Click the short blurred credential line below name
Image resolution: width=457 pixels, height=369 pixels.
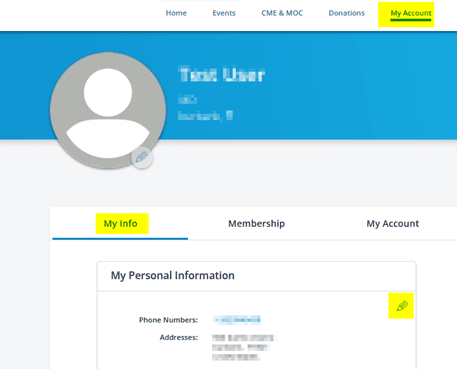point(187,99)
